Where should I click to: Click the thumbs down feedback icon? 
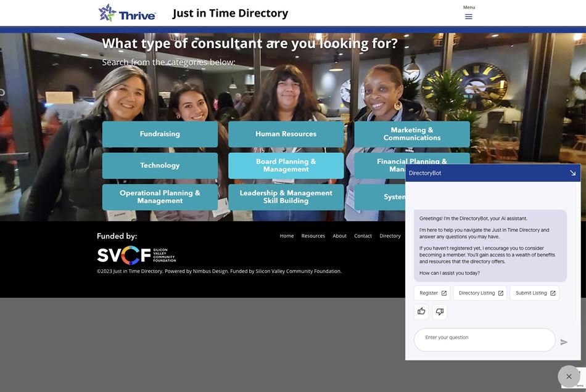point(440,311)
